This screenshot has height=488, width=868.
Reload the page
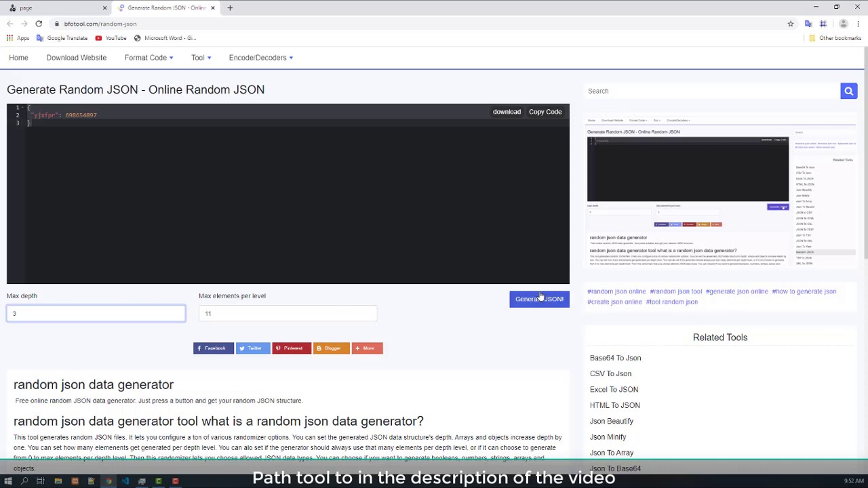coord(39,24)
